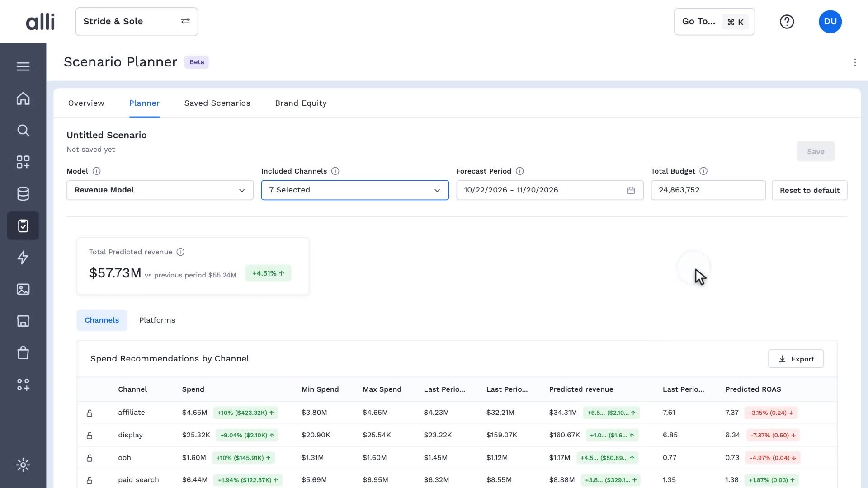Click the Model info icon
Viewport: 868px width, 488px height.
96,171
